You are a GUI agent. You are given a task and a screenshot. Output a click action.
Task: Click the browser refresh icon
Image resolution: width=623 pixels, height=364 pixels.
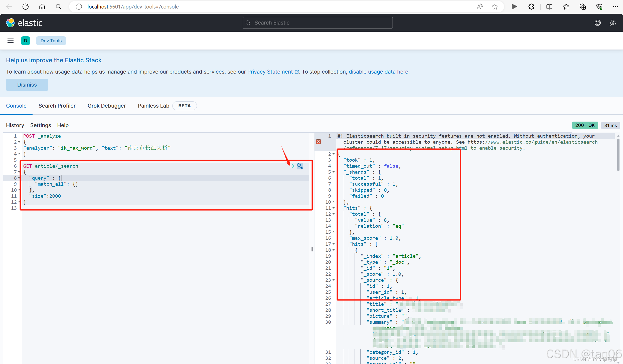(x=26, y=7)
